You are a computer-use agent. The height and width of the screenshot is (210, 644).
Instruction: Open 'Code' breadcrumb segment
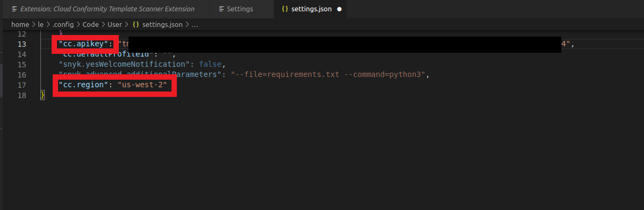91,25
